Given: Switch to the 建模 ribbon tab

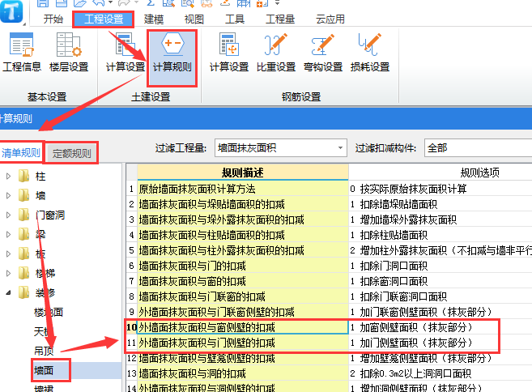Looking at the screenshot, I should [x=154, y=19].
